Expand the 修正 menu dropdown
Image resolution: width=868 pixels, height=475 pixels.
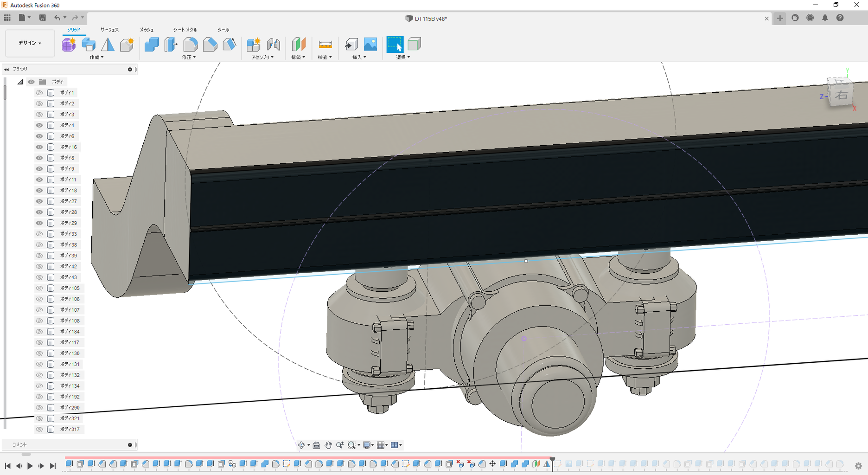tap(189, 58)
